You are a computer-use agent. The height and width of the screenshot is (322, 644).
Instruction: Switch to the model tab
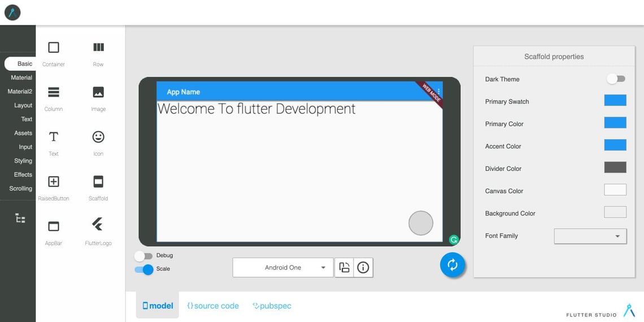click(158, 306)
